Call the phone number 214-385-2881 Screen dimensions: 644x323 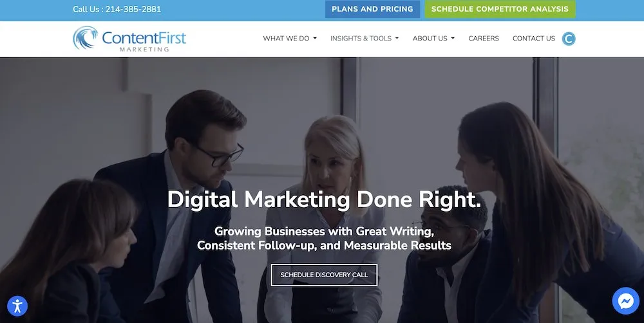[133, 9]
